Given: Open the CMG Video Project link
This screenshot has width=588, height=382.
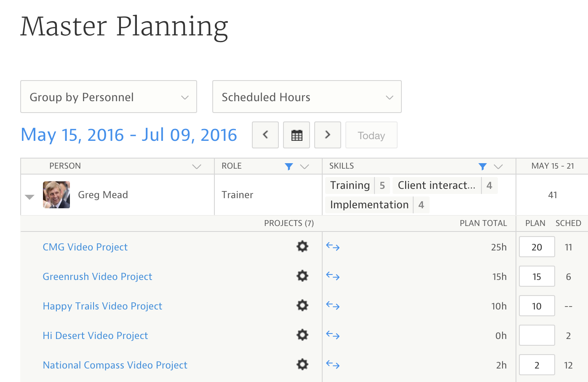Looking at the screenshot, I should click(x=85, y=247).
